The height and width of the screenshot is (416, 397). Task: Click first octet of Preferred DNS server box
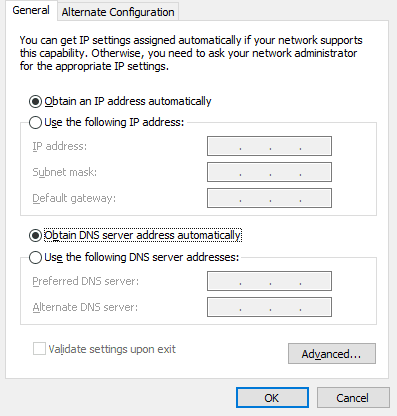point(224,281)
